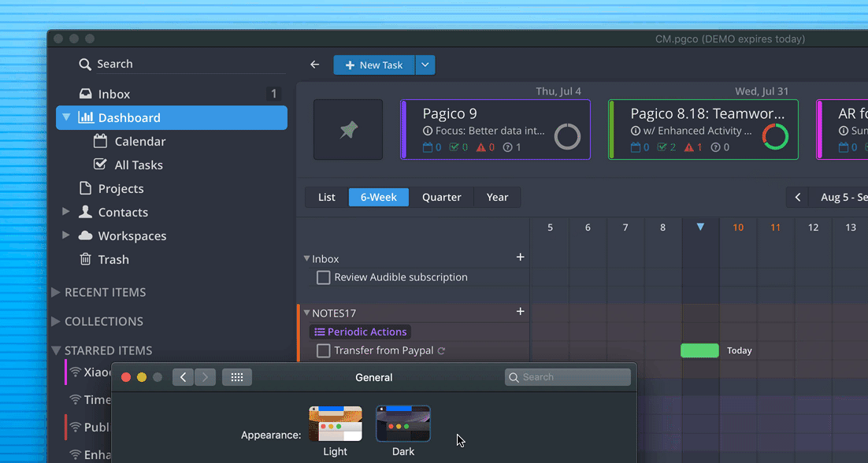Click Pagico 8.18 completed tasks count icon
This screenshot has height=463, width=868.
coord(662,147)
